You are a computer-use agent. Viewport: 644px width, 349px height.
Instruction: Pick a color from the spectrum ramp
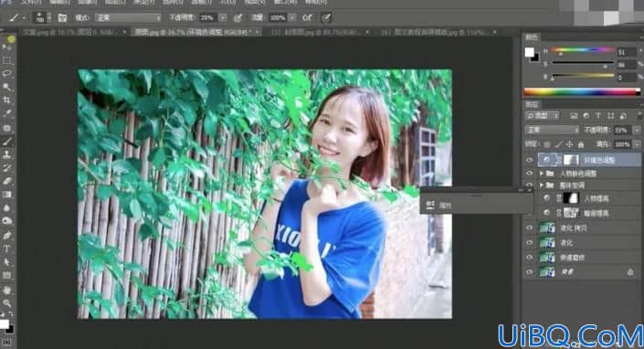582,92
